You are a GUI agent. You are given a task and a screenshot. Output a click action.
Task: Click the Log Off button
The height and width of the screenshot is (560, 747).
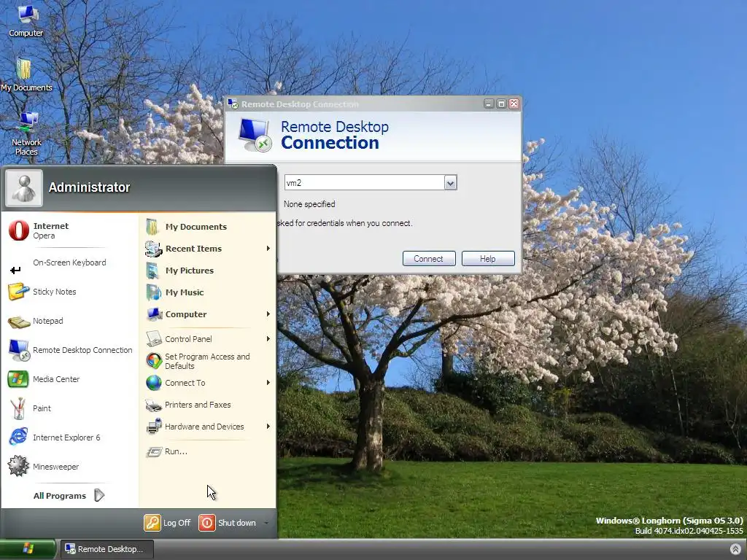tap(168, 523)
